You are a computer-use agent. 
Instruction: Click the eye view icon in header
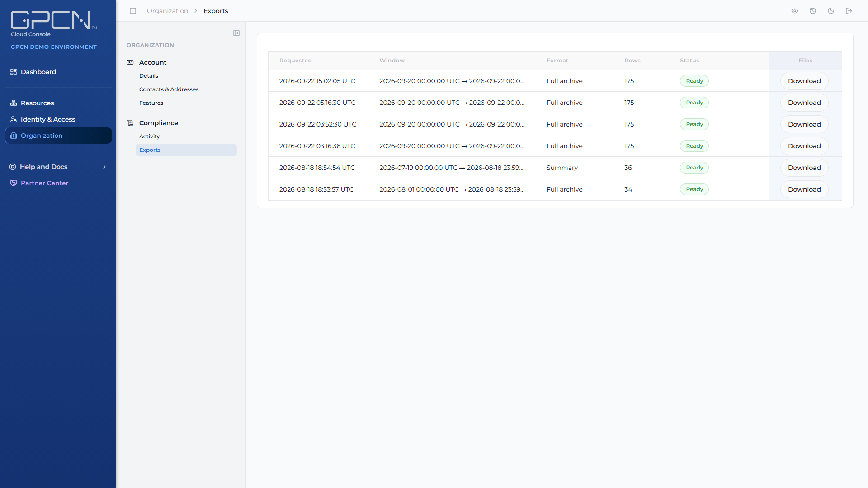[x=795, y=11]
